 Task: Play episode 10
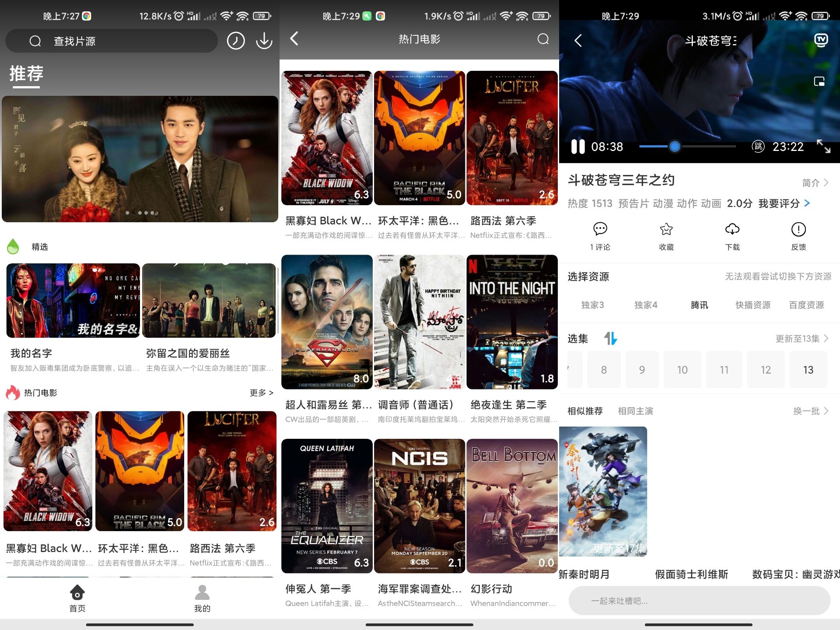682,370
